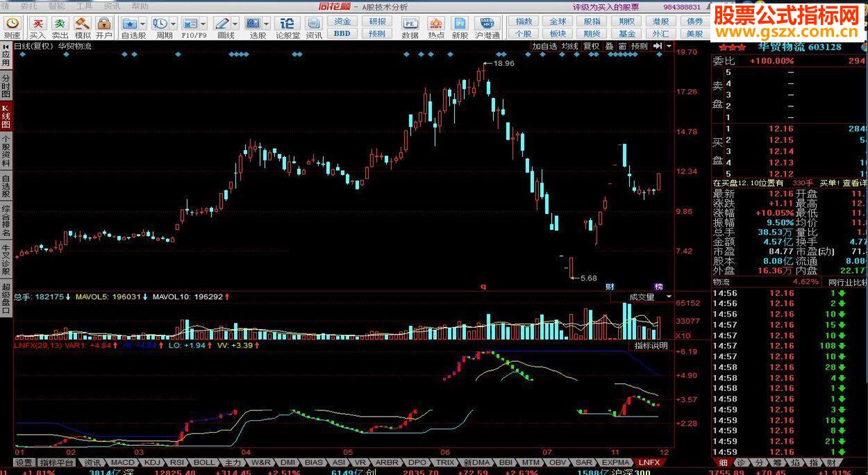The height and width of the screenshot is (475, 868).
Task: Open the 资讯 news document icon
Action: click(x=314, y=27)
